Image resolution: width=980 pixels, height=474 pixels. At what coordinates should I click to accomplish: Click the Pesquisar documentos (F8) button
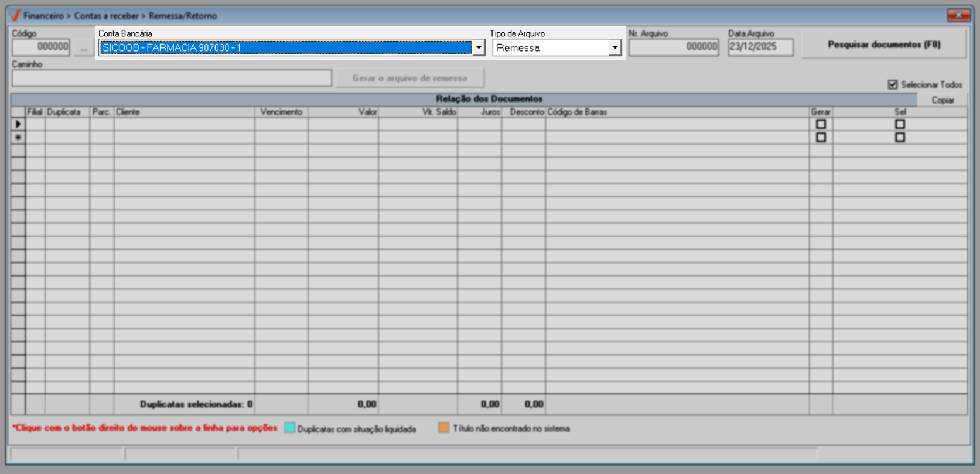(883, 45)
